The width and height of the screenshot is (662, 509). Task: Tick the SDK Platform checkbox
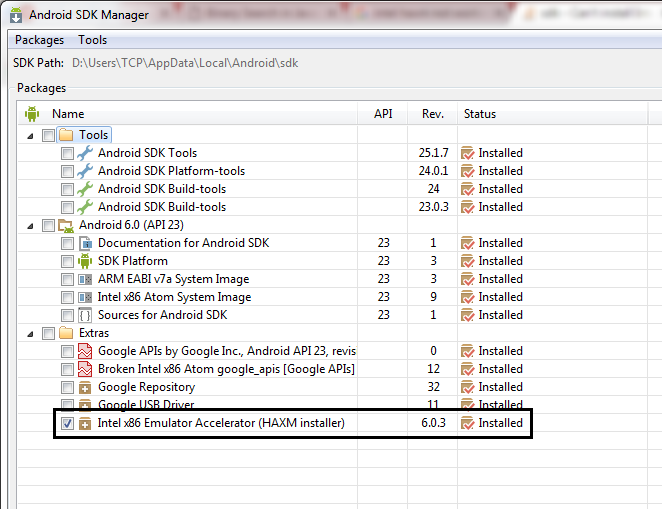tap(67, 261)
